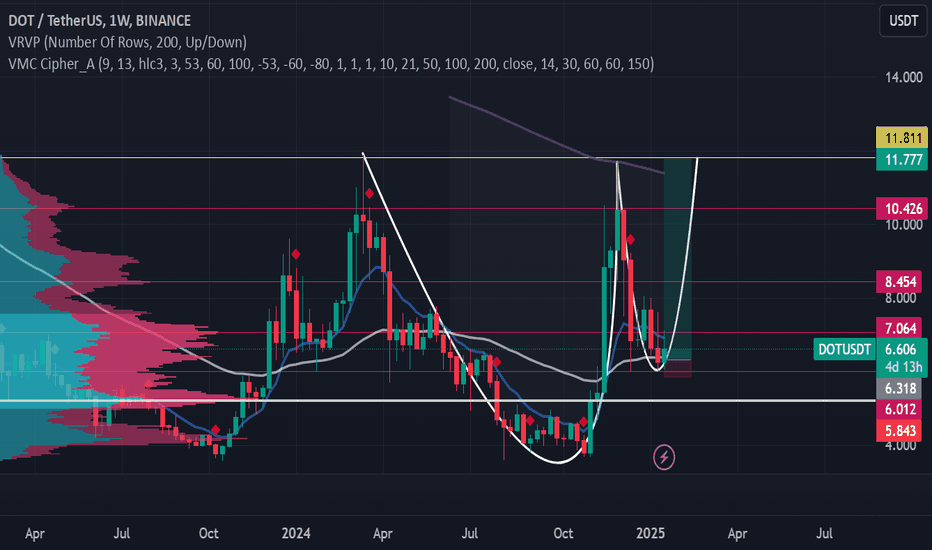Screen dimensions: 932x550
Task: Click the 6.606 current price label
Action: 902,349
